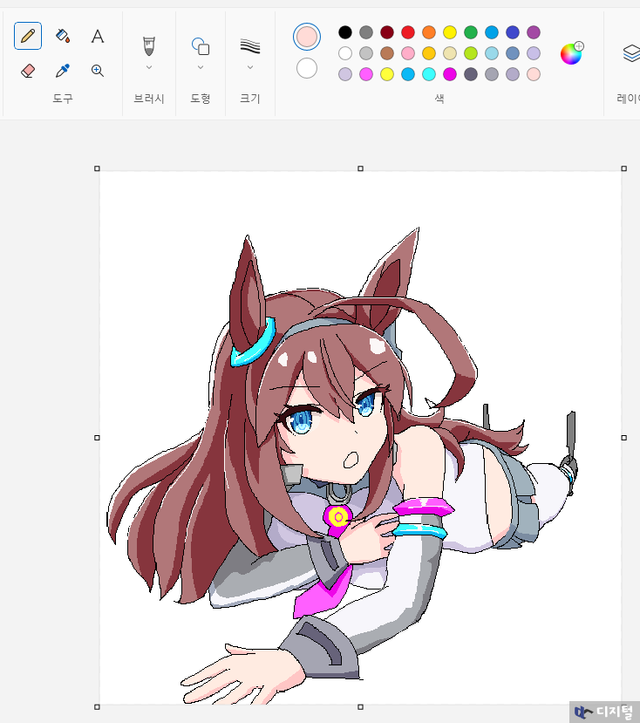The width and height of the screenshot is (640, 723).
Task: Click the canvas top-right resize handle
Action: pyautogui.click(x=624, y=169)
